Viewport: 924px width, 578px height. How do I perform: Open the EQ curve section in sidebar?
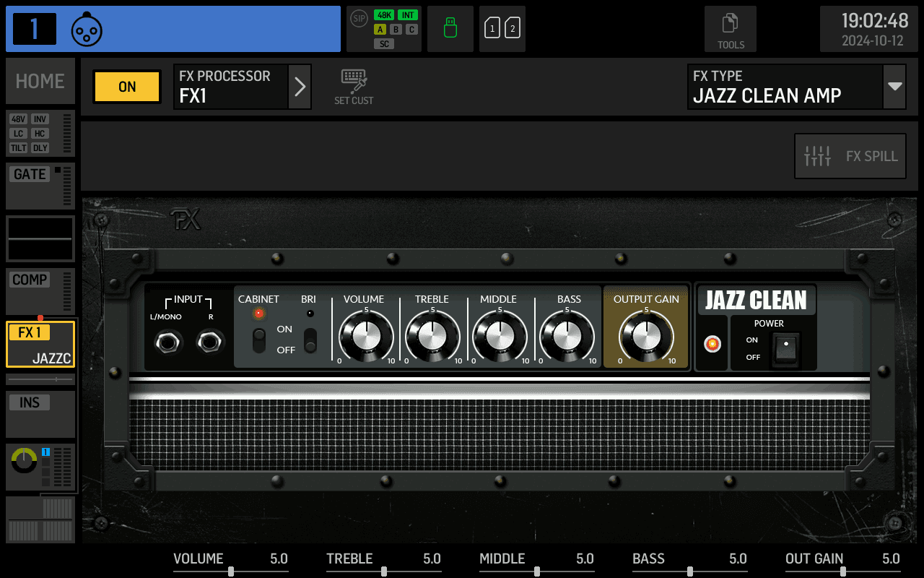click(40, 238)
